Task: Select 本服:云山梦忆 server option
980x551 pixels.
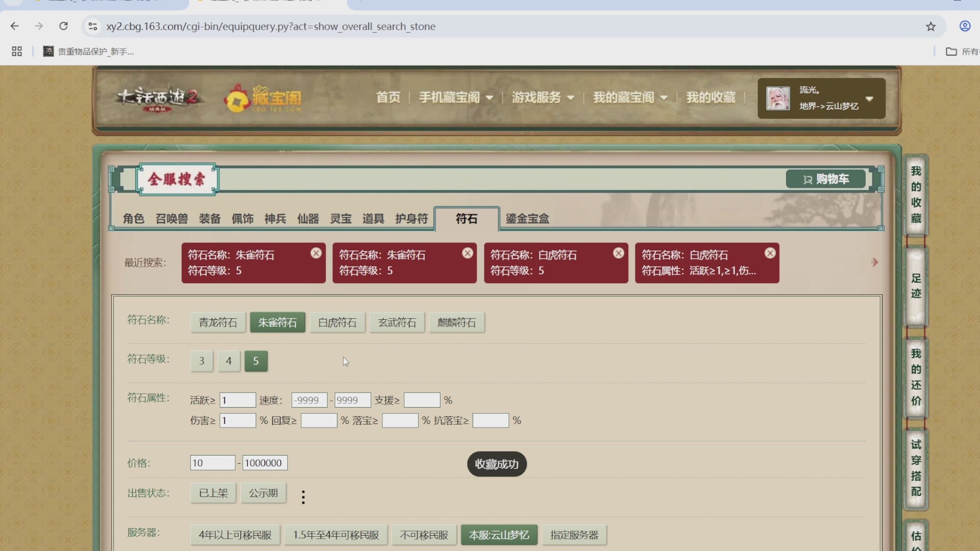Action: (x=499, y=535)
